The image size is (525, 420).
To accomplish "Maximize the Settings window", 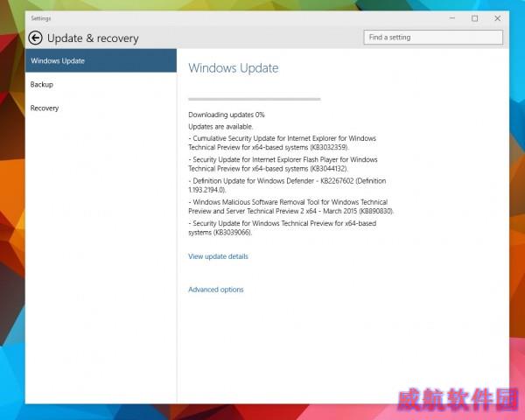I will point(475,18).
